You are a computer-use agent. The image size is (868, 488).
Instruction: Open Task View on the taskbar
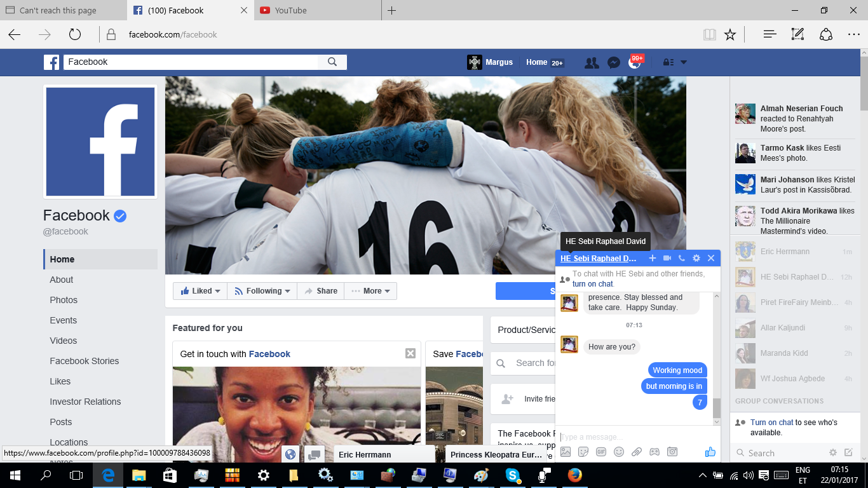click(76, 475)
